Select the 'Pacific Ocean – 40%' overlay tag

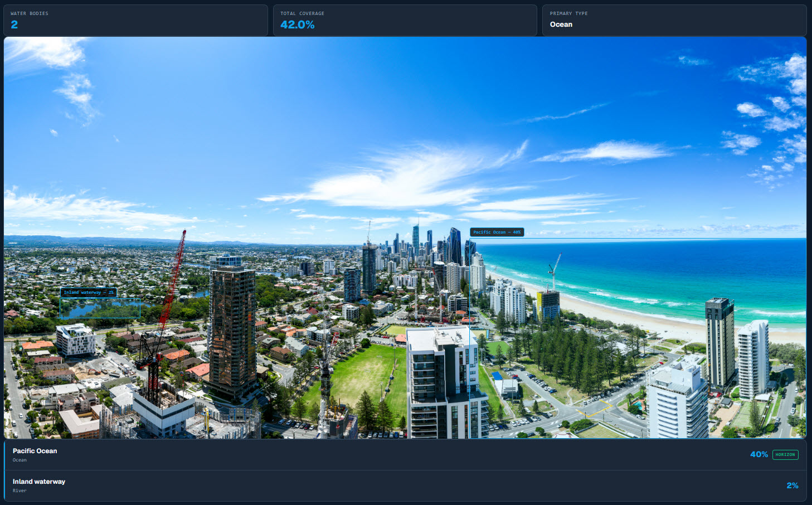497,232
